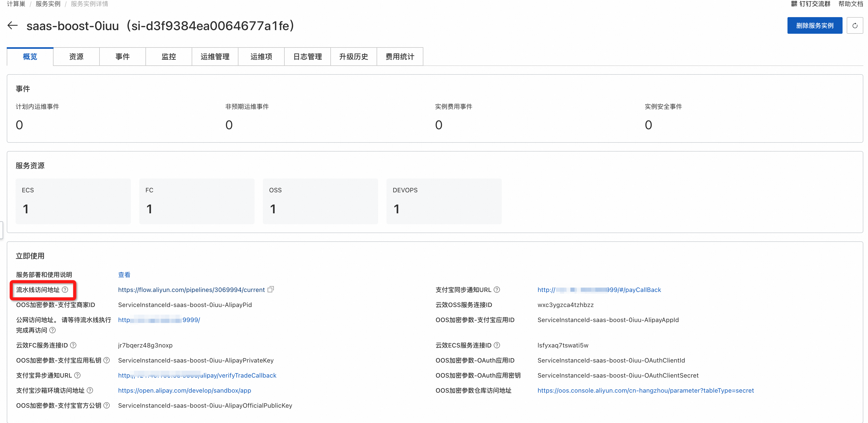This screenshot has width=868, height=423.
Task: Open the OOS console parameter link
Action: 645,390
